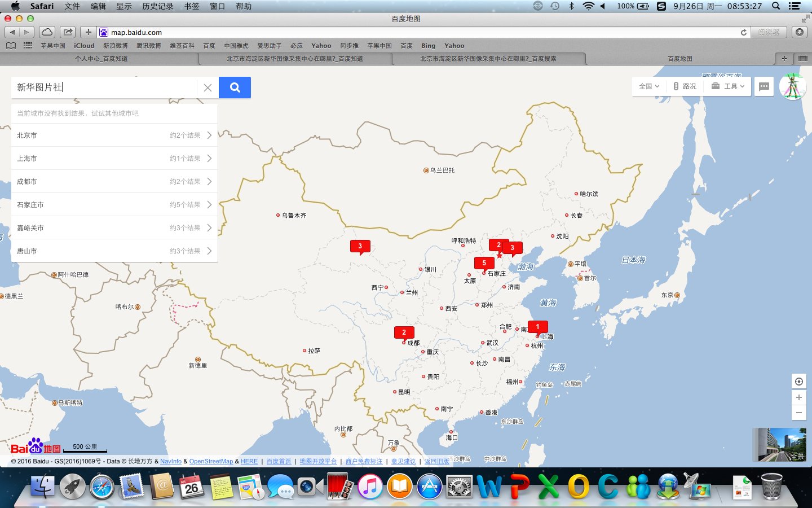Viewport: 812px width, 508px height.
Task: Open Safari share button in toolbar
Action: pyautogui.click(x=68, y=32)
